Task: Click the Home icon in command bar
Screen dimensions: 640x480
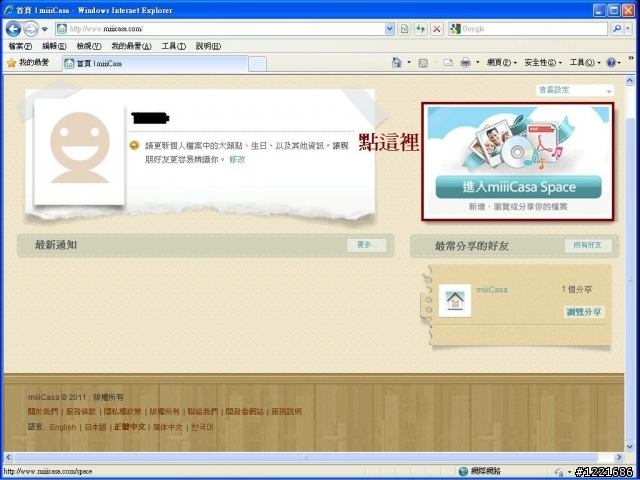Action: (397, 62)
